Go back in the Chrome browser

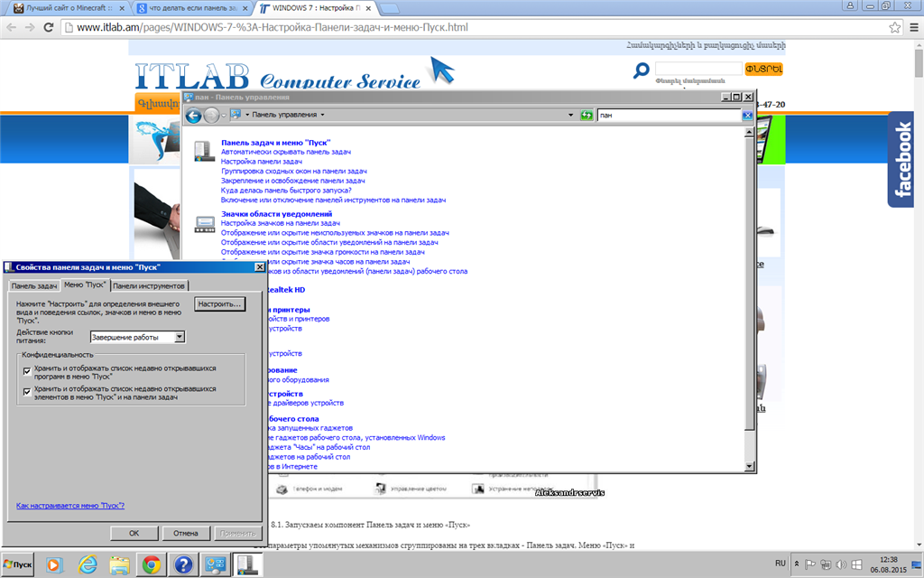click(11, 28)
